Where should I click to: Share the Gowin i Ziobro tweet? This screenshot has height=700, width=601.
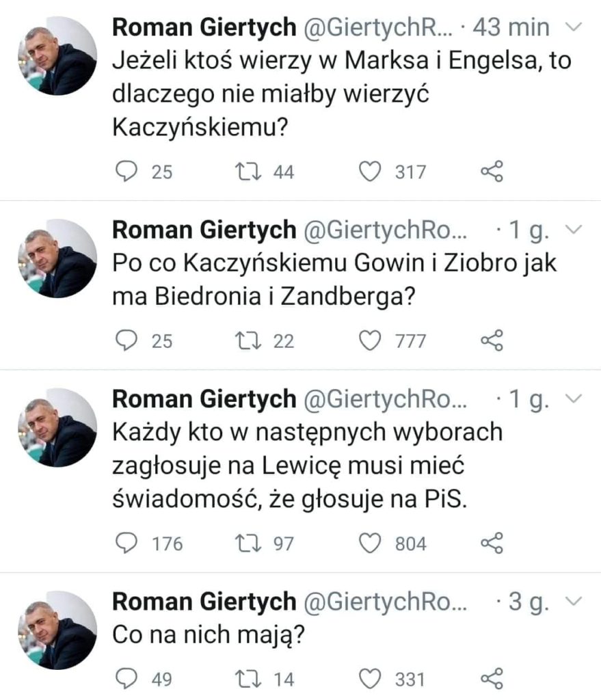pyautogui.click(x=492, y=340)
